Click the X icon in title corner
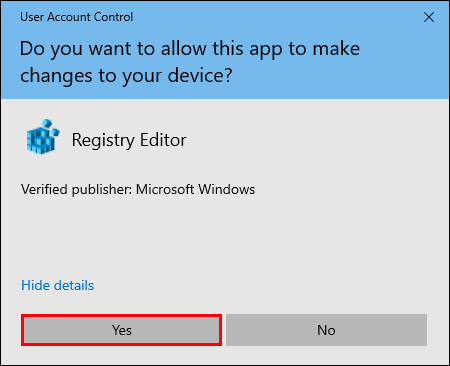This screenshot has height=366, width=450. click(x=429, y=17)
